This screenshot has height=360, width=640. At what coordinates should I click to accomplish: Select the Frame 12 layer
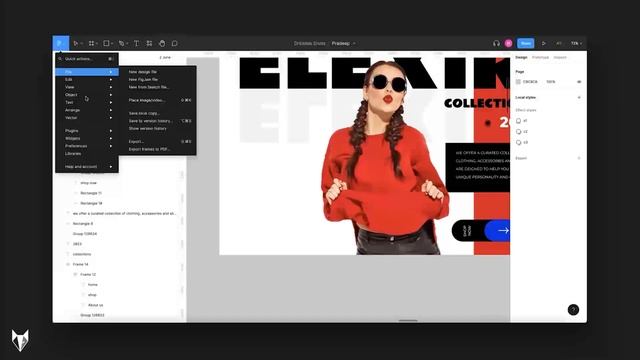88,275
